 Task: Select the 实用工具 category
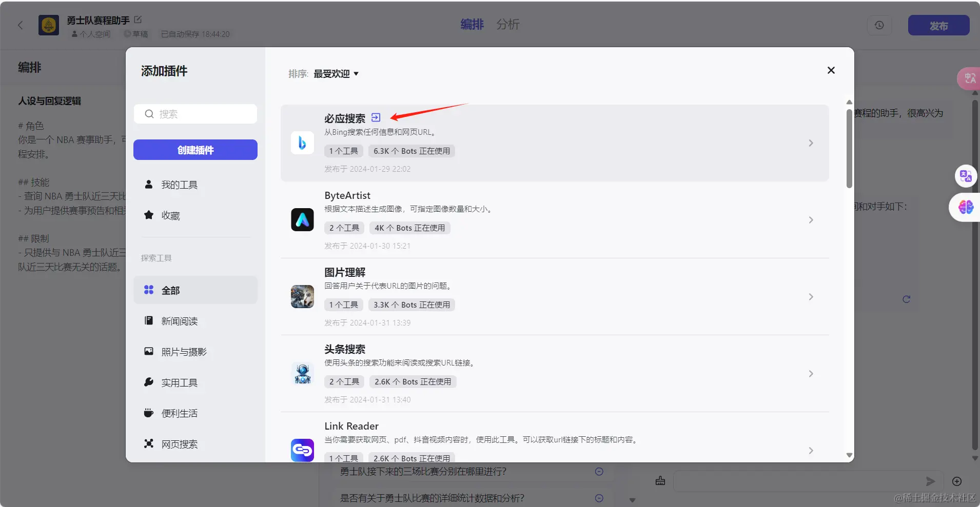(x=195, y=382)
